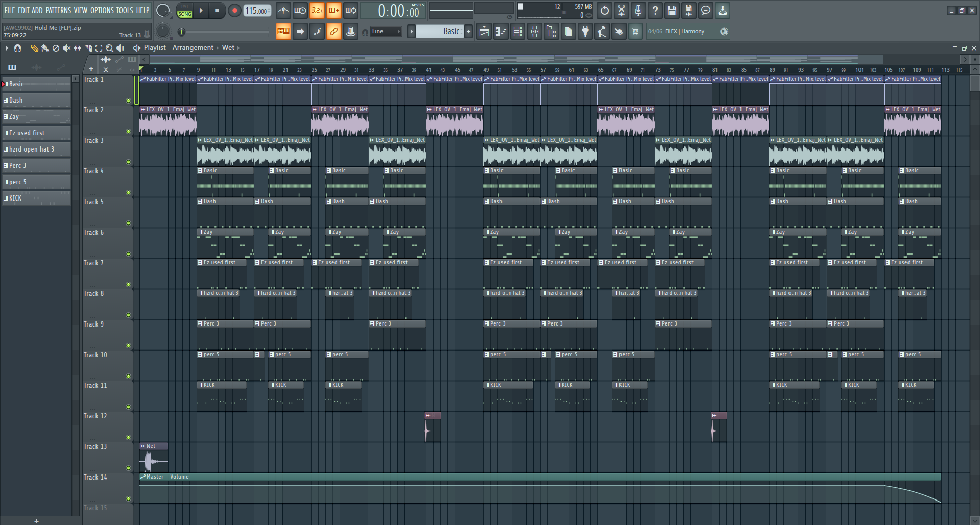Toggle step editing overdub button

click(x=333, y=10)
